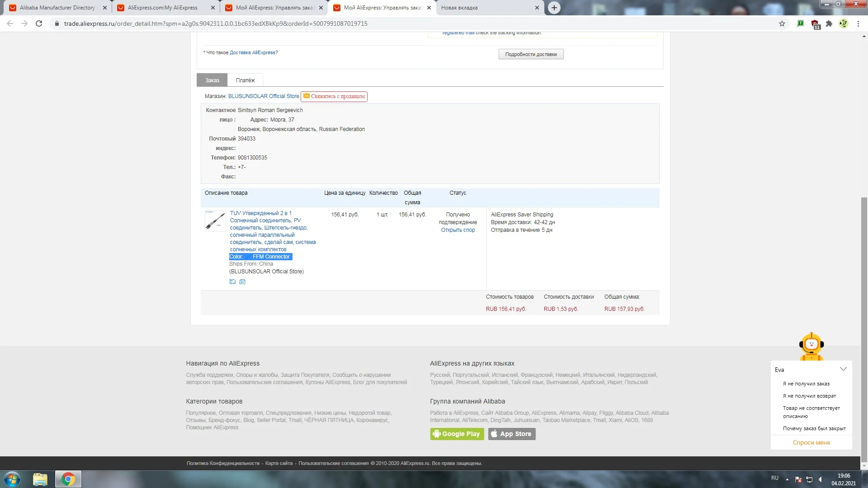Click the browser Reload page icon
This screenshot has height=488, width=868.
click(x=39, y=23)
